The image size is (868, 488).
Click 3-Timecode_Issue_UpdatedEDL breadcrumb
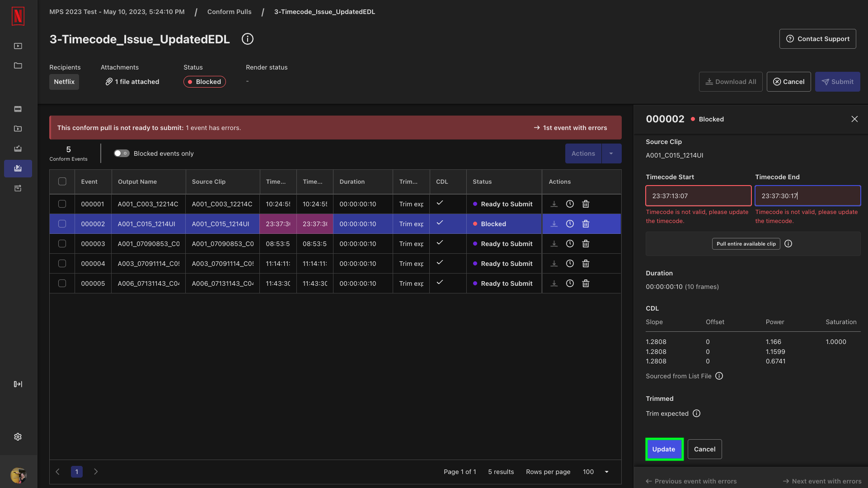click(324, 12)
